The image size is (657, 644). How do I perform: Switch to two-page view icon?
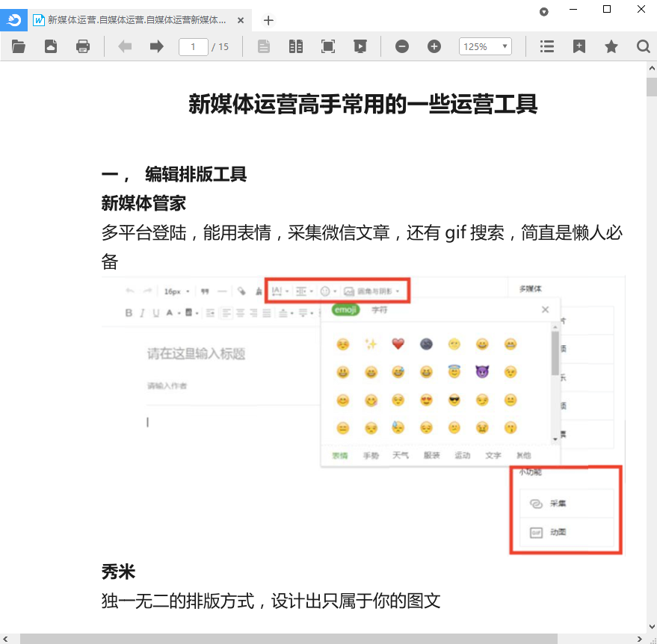pos(296,46)
